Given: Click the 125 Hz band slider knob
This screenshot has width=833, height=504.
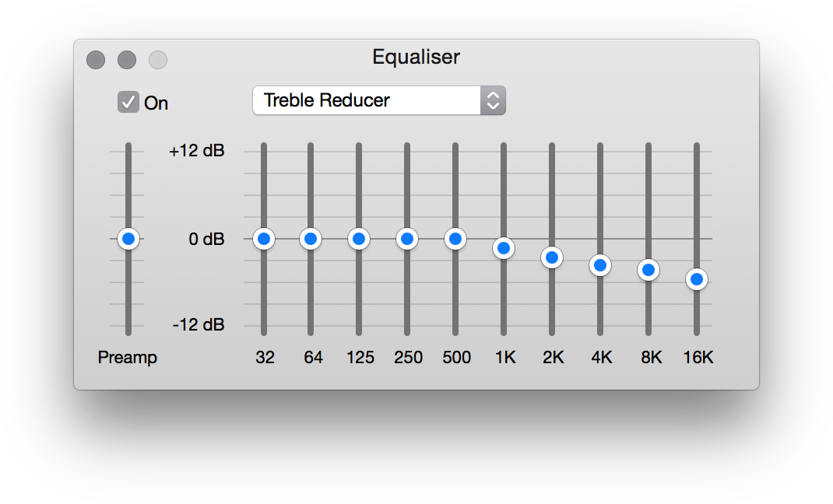Looking at the screenshot, I should click(x=359, y=239).
